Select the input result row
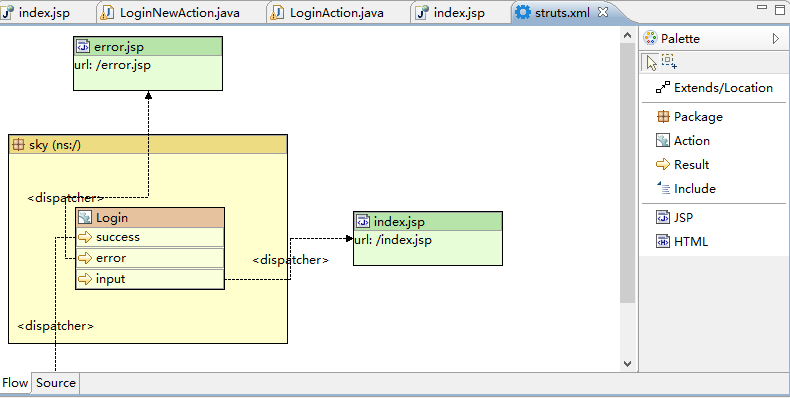The width and height of the screenshot is (790, 398). pos(150,279)
